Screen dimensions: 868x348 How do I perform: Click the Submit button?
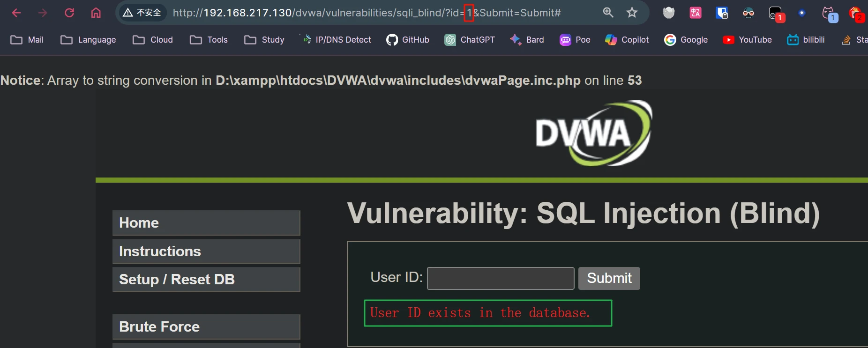pyautogui.click(x=609, y=278)
